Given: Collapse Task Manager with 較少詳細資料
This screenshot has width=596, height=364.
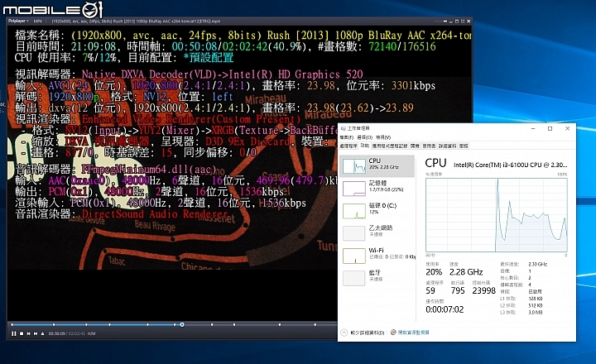Looking at the screenshot, I should point(363,333).
